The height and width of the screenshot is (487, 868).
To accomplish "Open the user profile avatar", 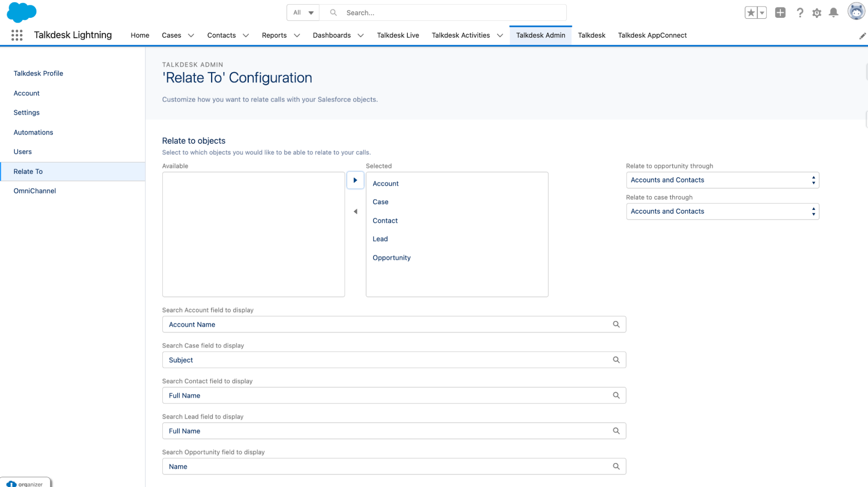I will [856, 12].
